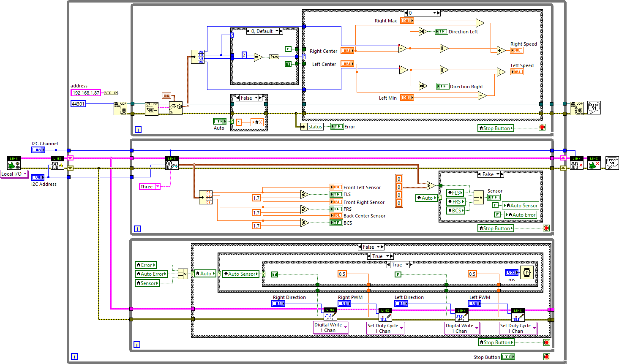Click the 1.7 constant below Front Left Sensor wire
The image size is (619, 364).
point(256,198)
